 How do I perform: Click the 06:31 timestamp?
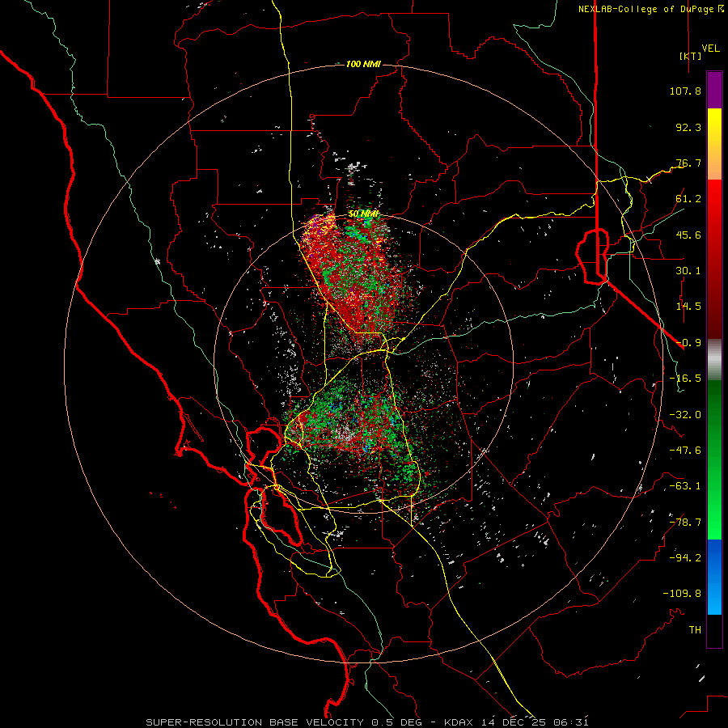click(570, 722)
